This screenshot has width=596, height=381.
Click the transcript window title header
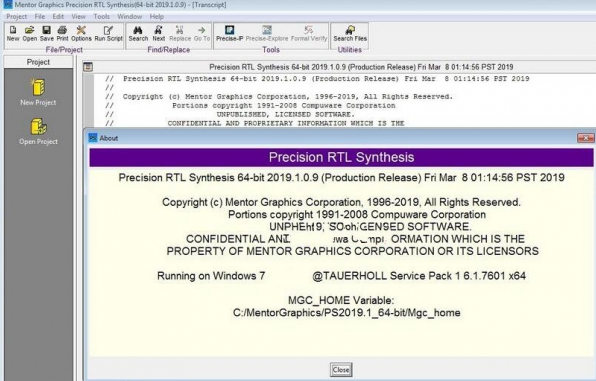[x=361, y=67]
